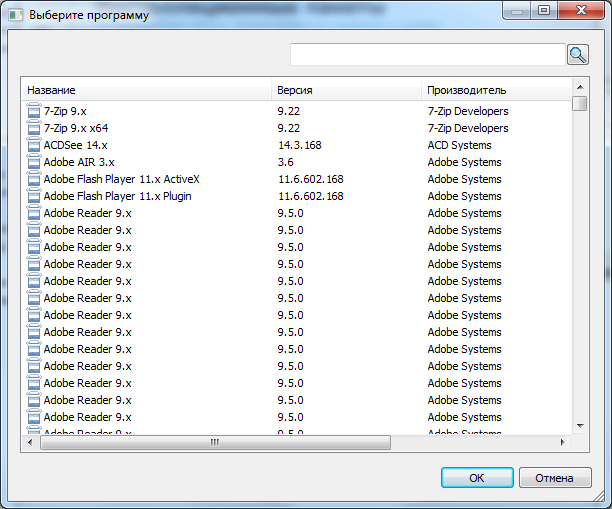This screenshot has height=509, width=612.
Task: Sort list by the Производитель column header
Action: pos(496,90)
